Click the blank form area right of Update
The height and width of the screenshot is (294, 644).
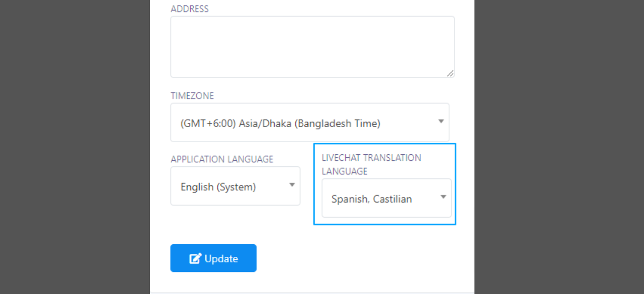click(x=362, y=258)
